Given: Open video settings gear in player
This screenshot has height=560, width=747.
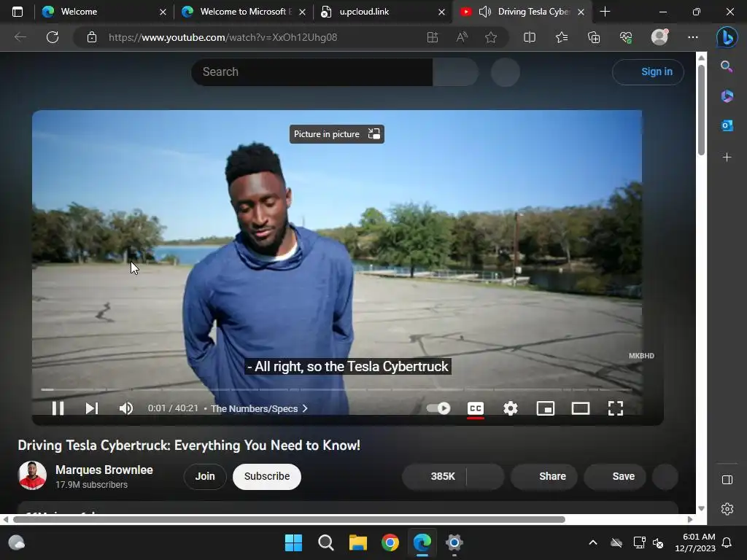Looking at the screenshot, I should point(510,408).
